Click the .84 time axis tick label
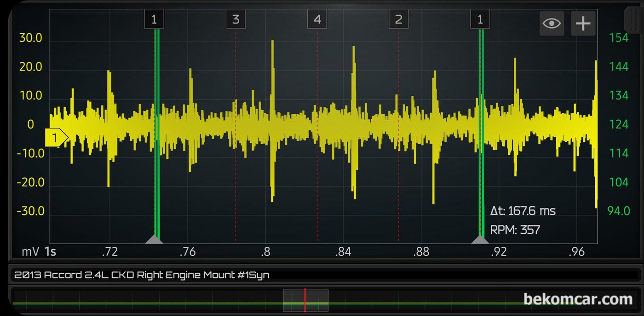This screenshot has height=316, width=644. (x=343, y=252)
